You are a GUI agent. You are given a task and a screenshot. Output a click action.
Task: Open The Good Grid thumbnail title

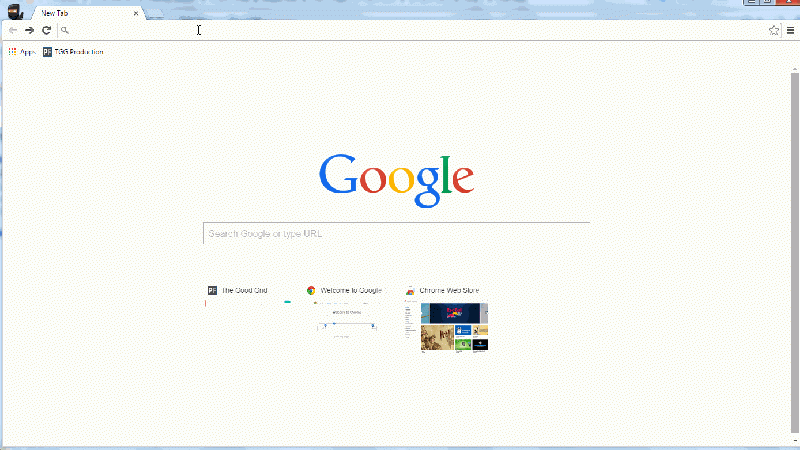click(x=244, y=290)
